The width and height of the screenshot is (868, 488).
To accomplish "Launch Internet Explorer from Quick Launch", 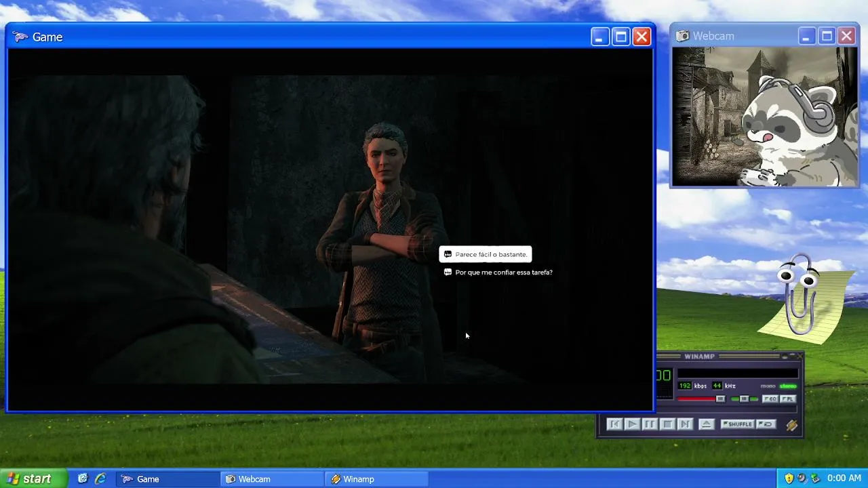I will coord(100,479).
